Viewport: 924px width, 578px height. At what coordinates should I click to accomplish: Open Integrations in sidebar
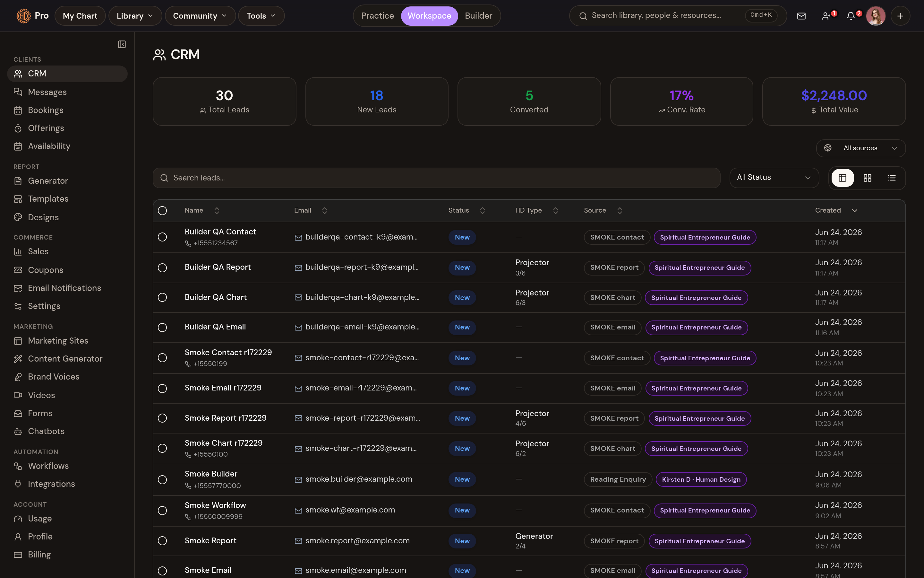point(67,484)
